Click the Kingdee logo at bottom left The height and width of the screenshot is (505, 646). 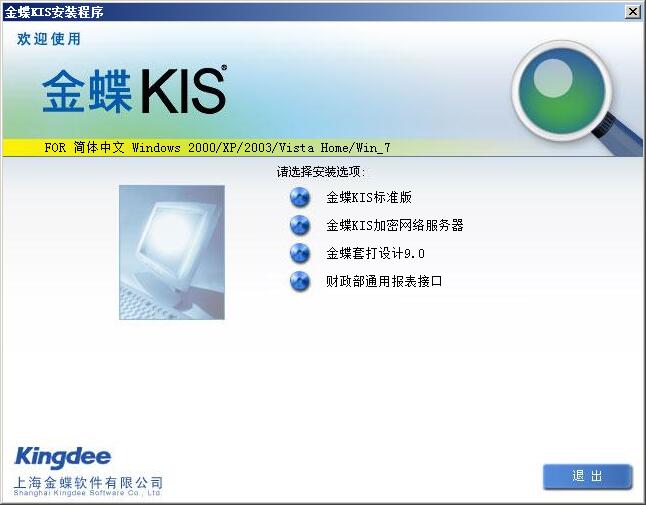point(63,456)
